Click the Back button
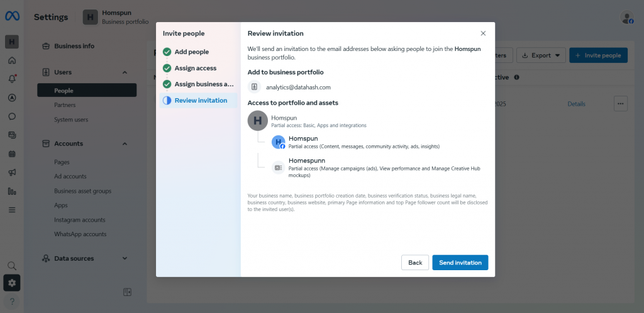Image resolution: width=644 pixels, height=313 pixels. click(x=415, y=263)
